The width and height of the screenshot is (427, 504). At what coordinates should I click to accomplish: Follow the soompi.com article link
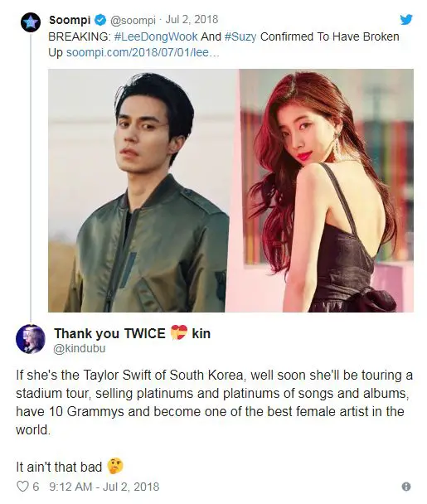pos(143,52)
